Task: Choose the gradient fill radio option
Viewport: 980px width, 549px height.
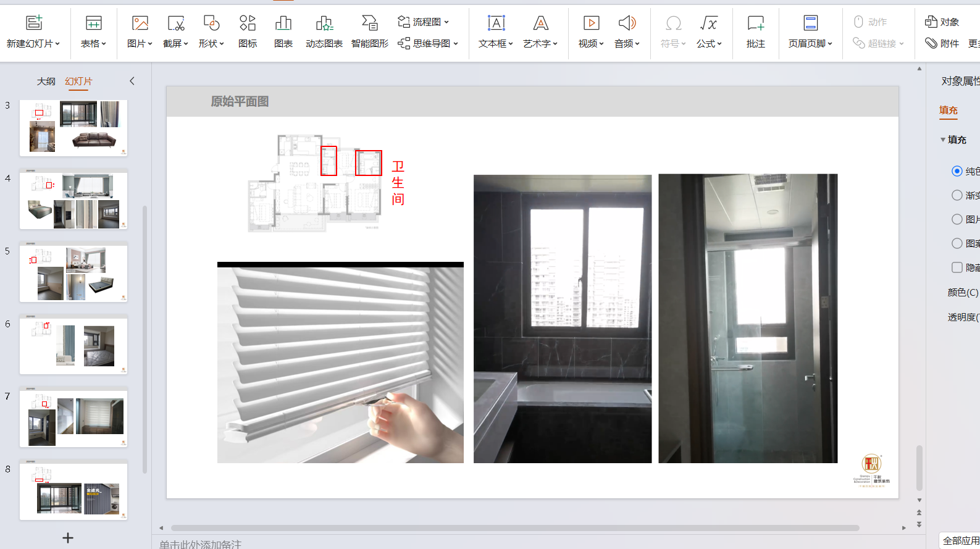Action: pos(957,195)
